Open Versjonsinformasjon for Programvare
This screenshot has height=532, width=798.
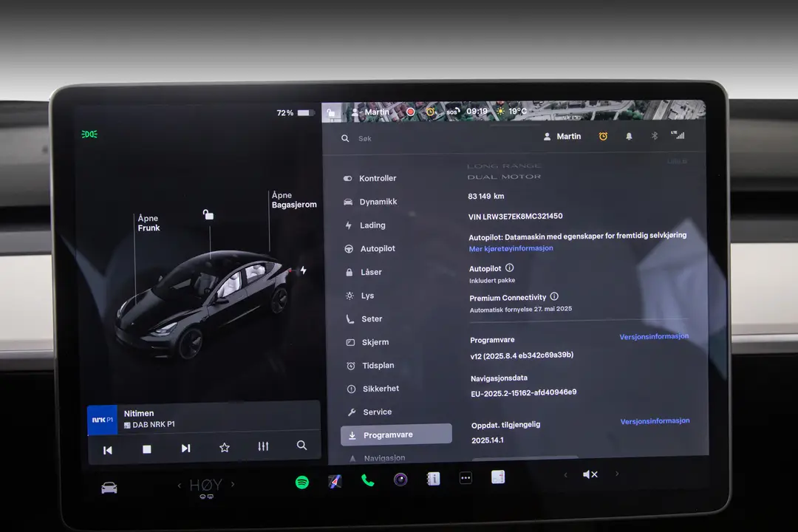pos(654,336)
